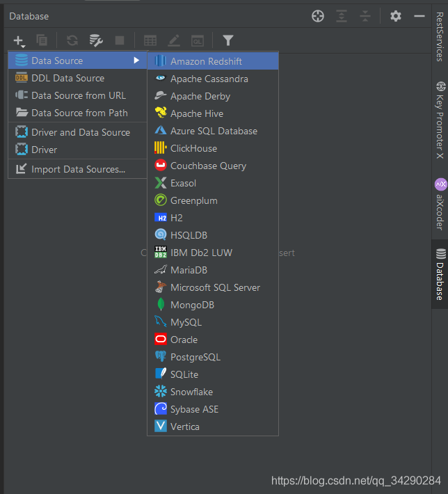Select Greenplum data source
This screenshot has height=494, width=448.
[213, 200]
